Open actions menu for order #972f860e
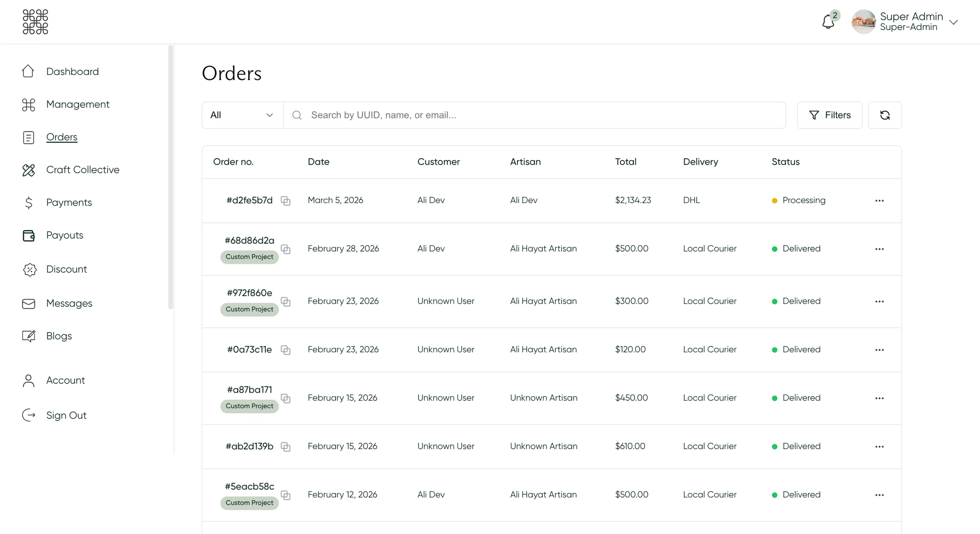 [879, 302]
